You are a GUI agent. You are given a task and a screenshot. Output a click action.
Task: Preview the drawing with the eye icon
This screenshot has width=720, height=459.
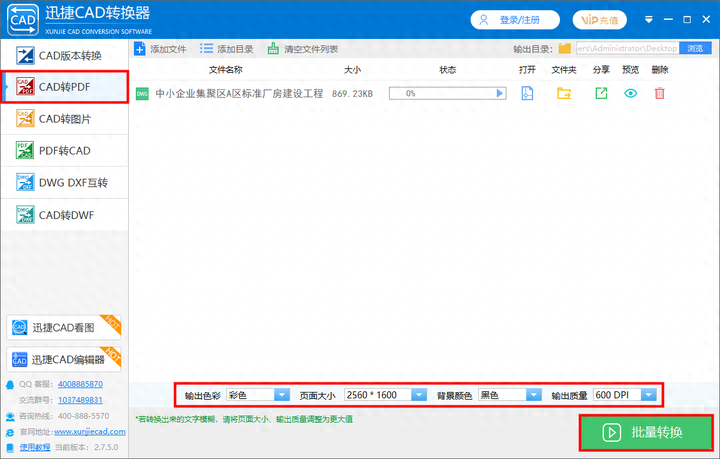point(630,93)
